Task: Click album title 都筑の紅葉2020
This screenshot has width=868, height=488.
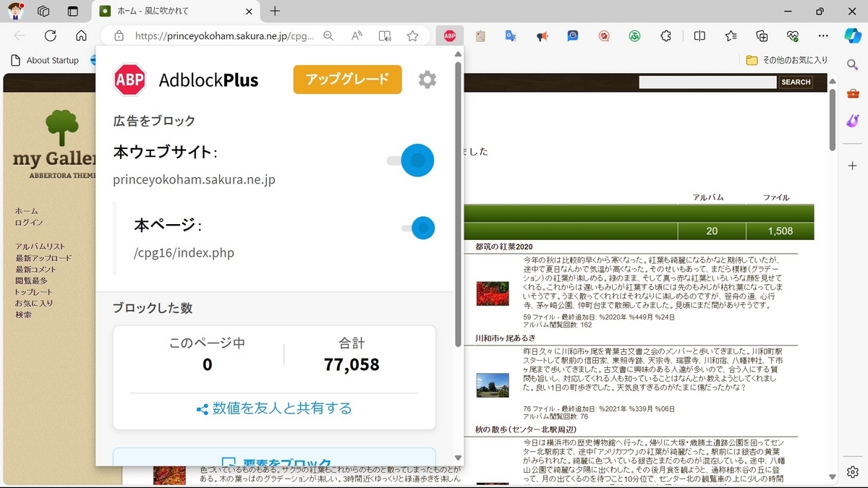Action: tap(504, 247)
